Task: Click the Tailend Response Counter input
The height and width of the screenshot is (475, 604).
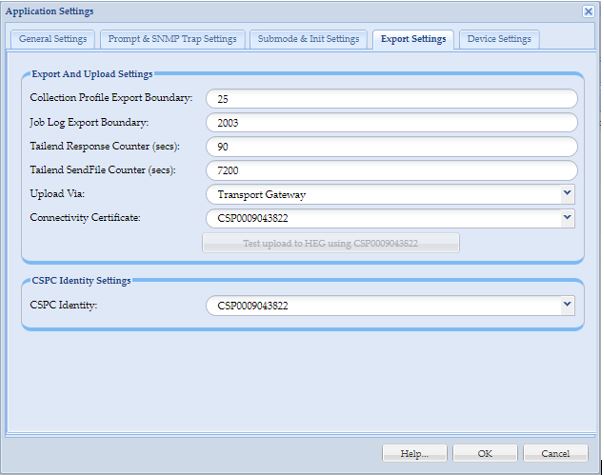Action: point(391,146)
